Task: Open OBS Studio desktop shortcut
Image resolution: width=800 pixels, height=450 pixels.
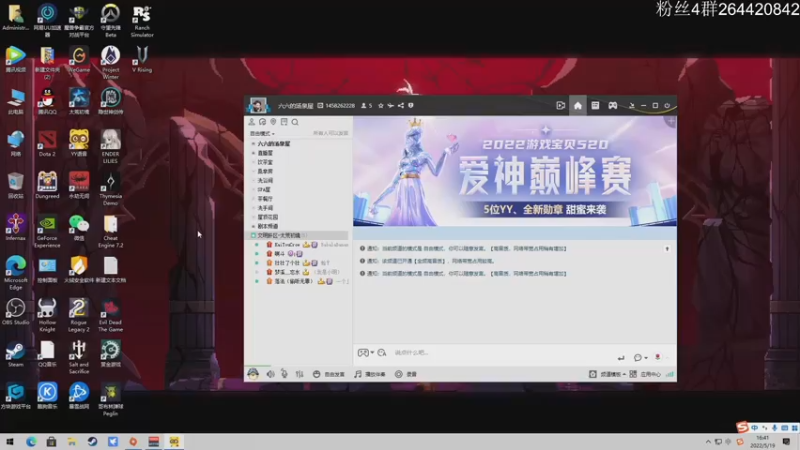Action: pyautogui.click(x=15, y=312)
